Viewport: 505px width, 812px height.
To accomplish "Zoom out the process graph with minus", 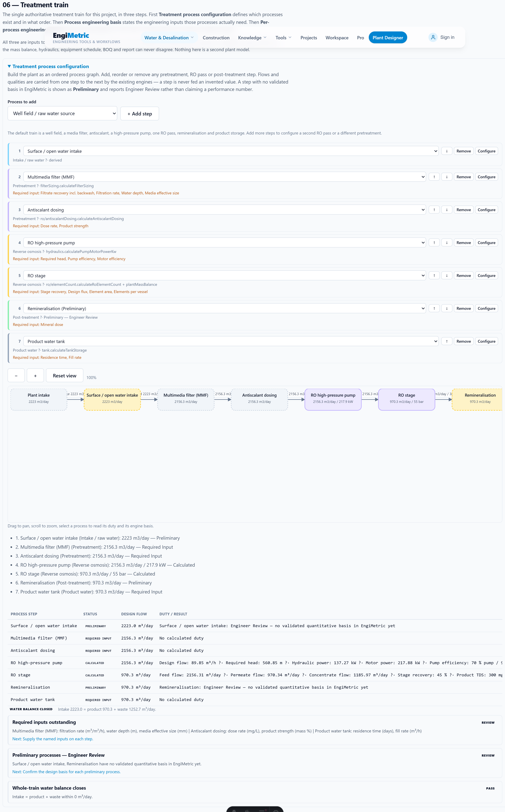I will [x=16, y=375].
